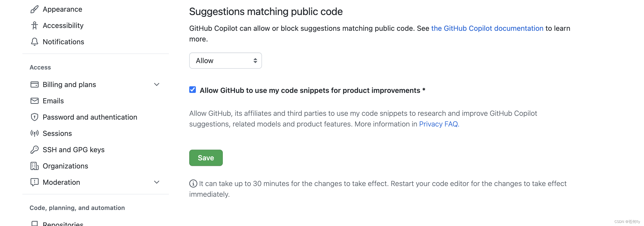Click the Emails envelope icon

click(34, 101)
